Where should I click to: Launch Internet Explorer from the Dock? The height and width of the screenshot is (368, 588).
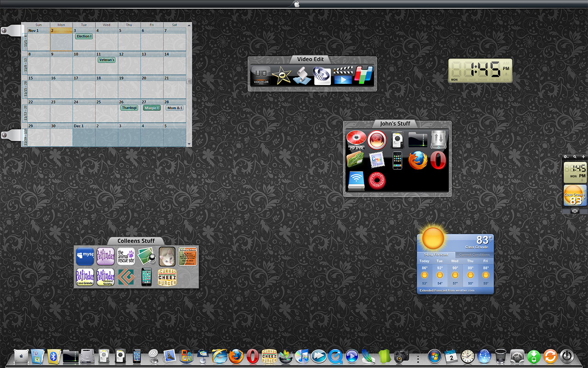[220, 356]
